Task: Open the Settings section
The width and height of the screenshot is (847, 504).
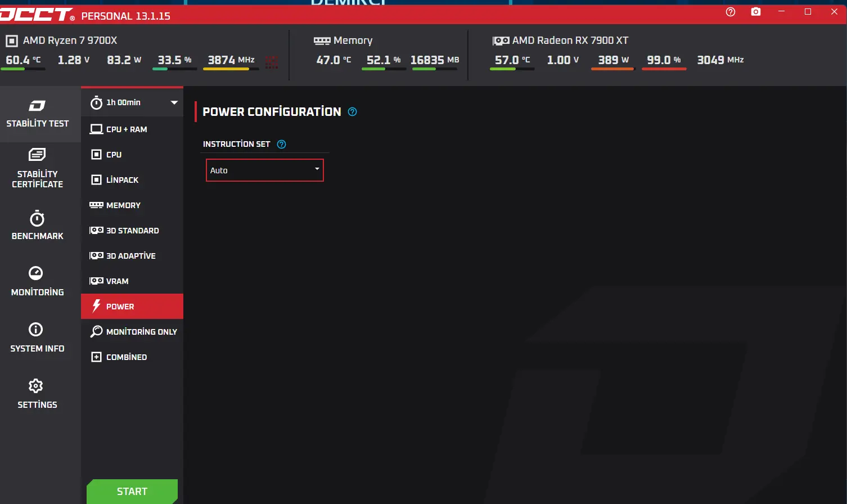Action: 38,394
